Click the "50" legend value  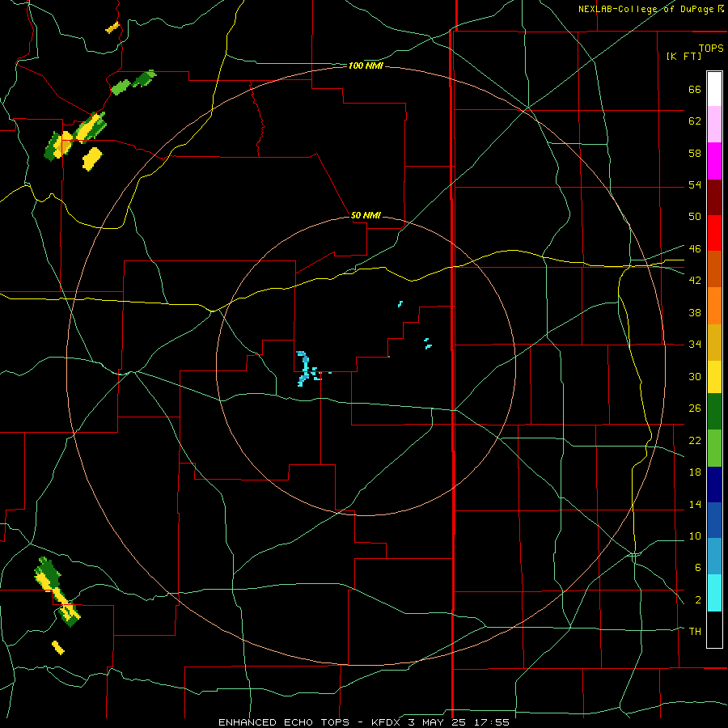tap(695, 217)
